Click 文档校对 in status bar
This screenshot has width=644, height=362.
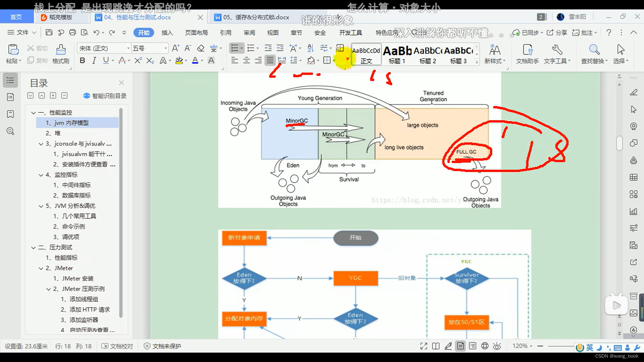(x=117, y=346)
